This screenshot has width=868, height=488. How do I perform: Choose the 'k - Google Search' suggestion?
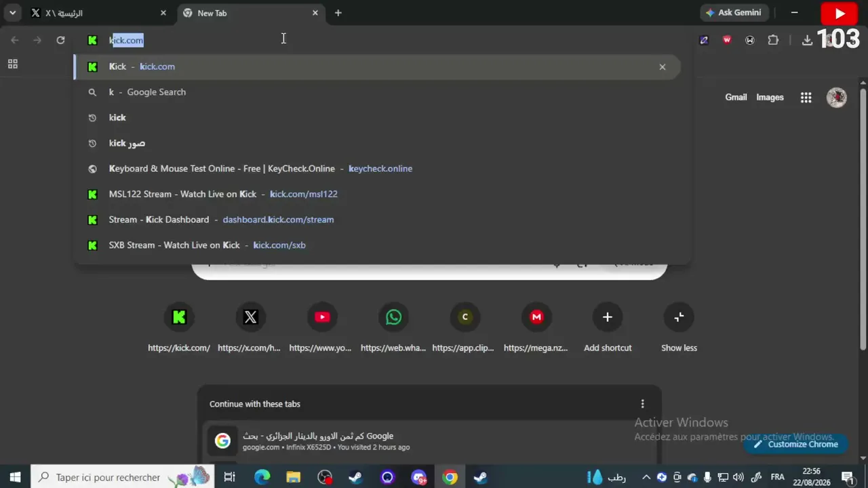tap(376, 92)
